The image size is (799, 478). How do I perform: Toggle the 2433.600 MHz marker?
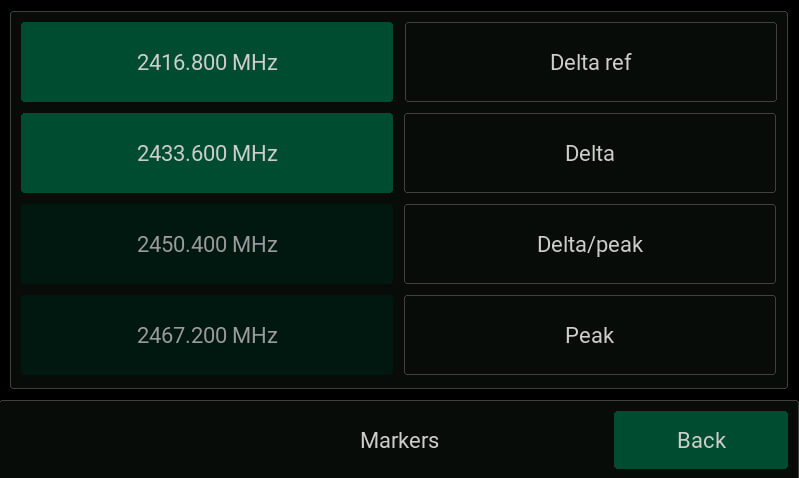pos(207,153)
